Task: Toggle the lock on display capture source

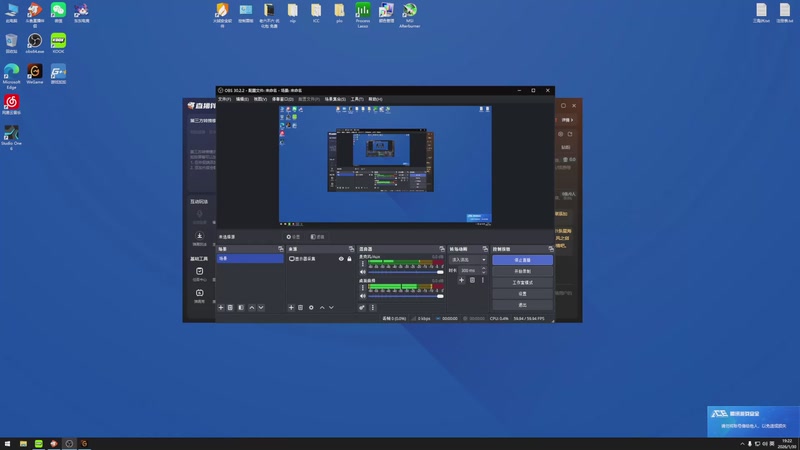Action: click(349, 259)
